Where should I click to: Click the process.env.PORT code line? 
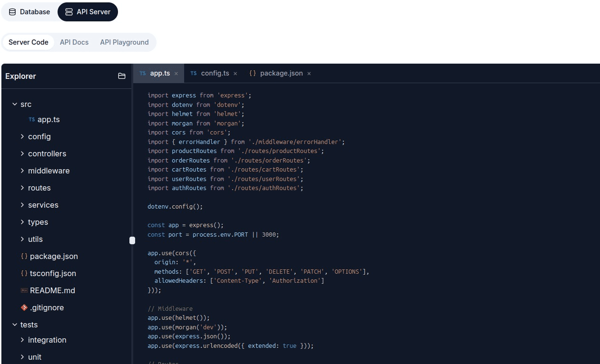click(x=213, y=235)
